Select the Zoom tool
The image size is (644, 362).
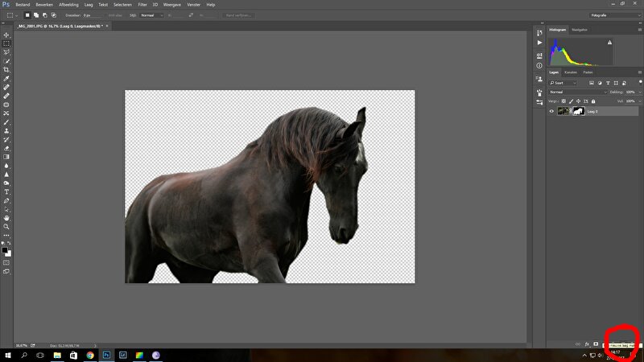tap(6, 227)
